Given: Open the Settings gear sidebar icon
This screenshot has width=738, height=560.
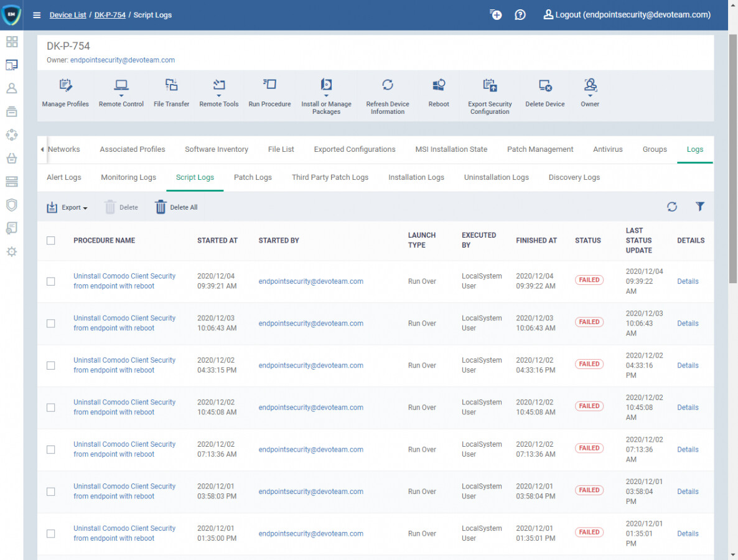Looking at the screenshot, I should 12,252.
